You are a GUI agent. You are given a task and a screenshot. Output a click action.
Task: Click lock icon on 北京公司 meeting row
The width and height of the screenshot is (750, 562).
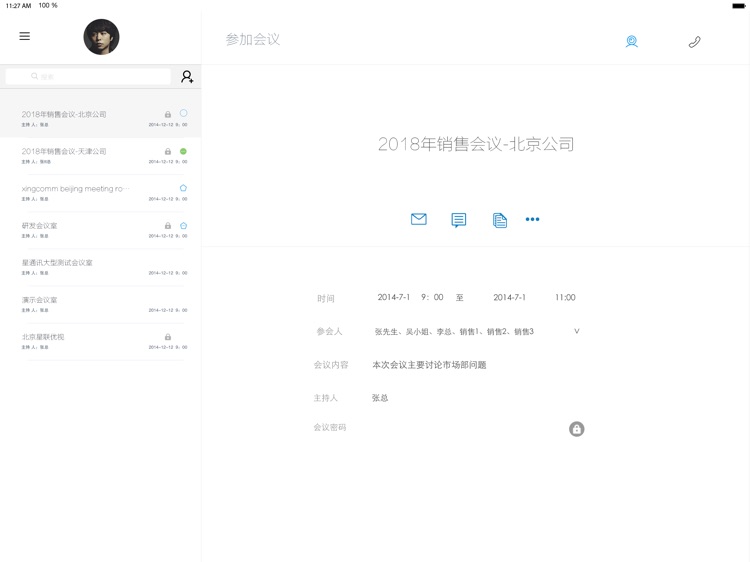pos(168,115)
